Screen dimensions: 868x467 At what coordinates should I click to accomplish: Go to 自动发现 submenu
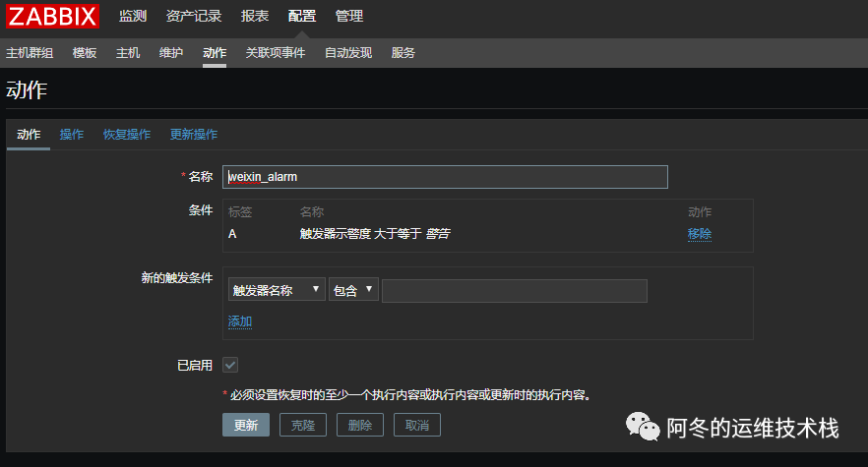point(348,52)
